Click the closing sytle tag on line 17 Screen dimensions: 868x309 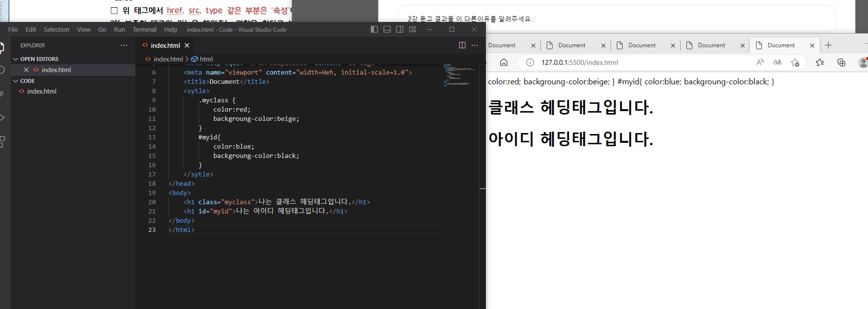click(x=199, y=174)
